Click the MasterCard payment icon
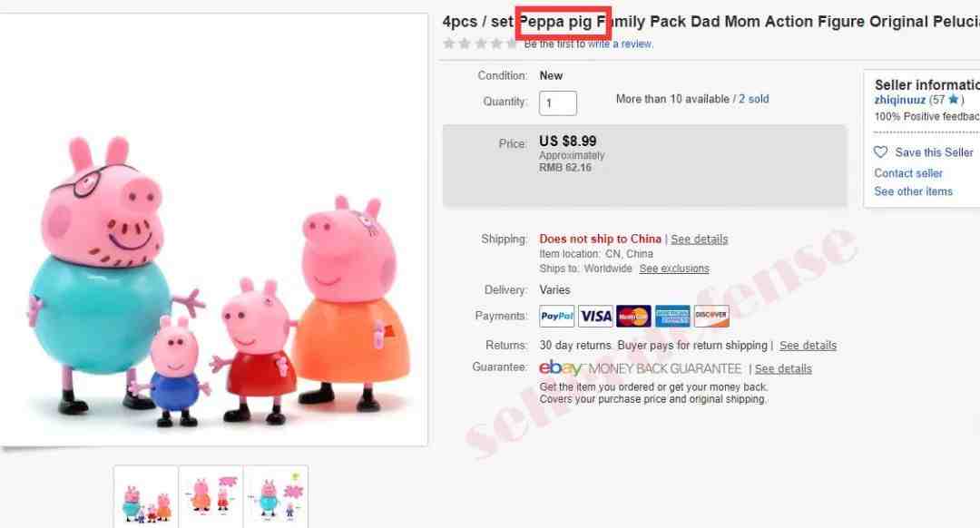 tap(633, 317)
